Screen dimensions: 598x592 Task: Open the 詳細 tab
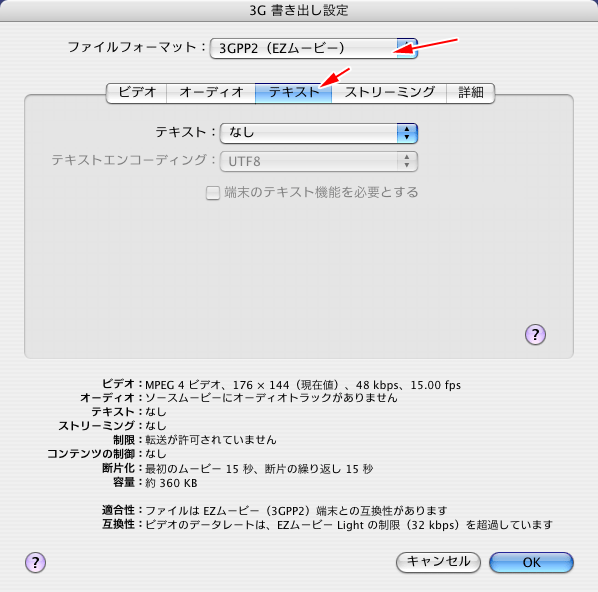(x=471, y=93)
